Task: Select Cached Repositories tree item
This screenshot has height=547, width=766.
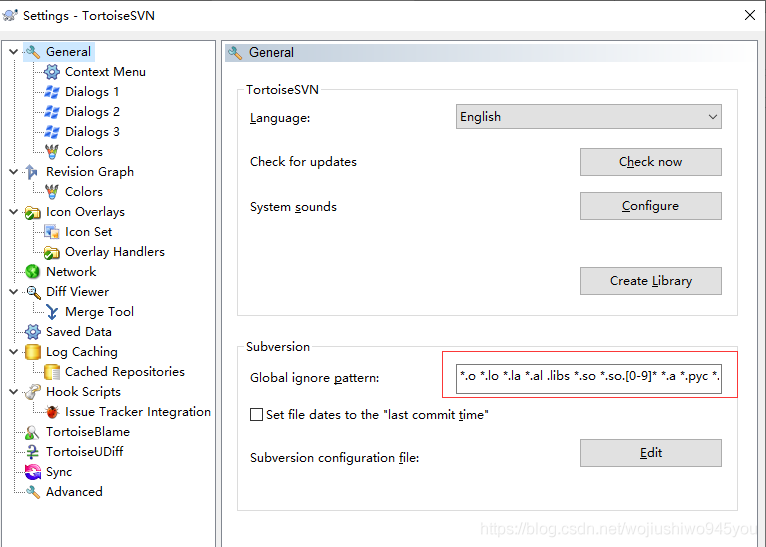Action: pos(125,372)
